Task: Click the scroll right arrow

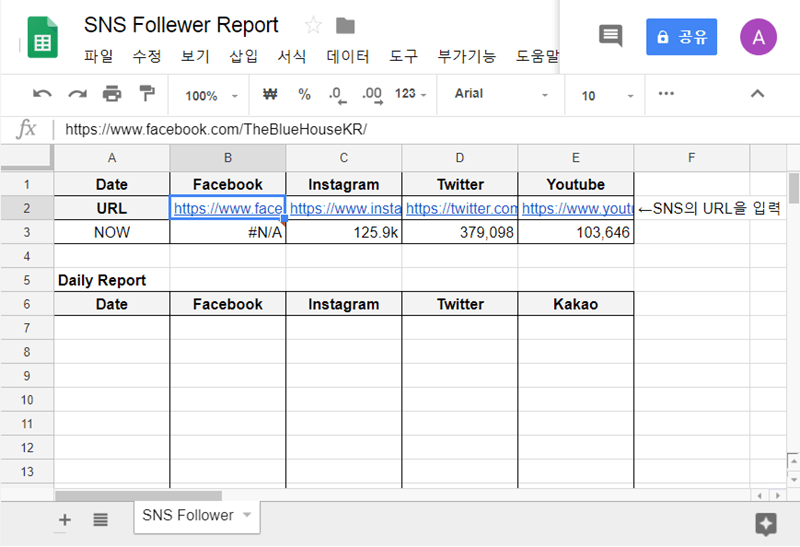Action: pos(778,495)
